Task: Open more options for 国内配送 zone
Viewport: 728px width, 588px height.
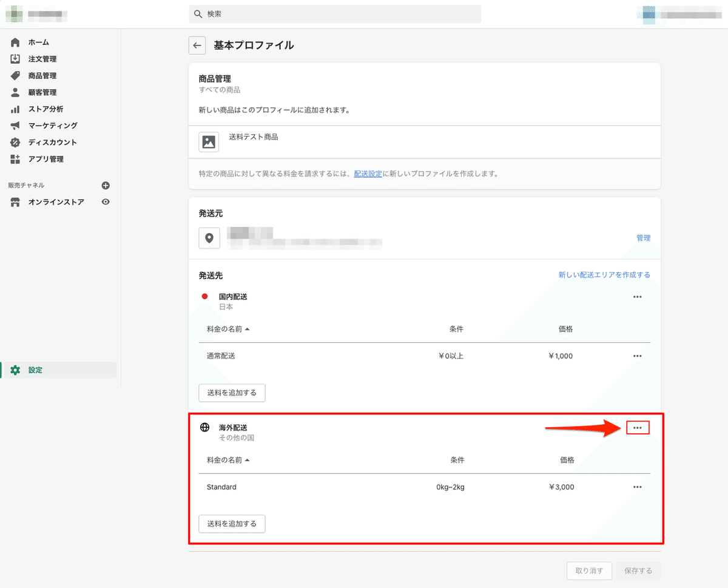Action: tap(637, 297)
